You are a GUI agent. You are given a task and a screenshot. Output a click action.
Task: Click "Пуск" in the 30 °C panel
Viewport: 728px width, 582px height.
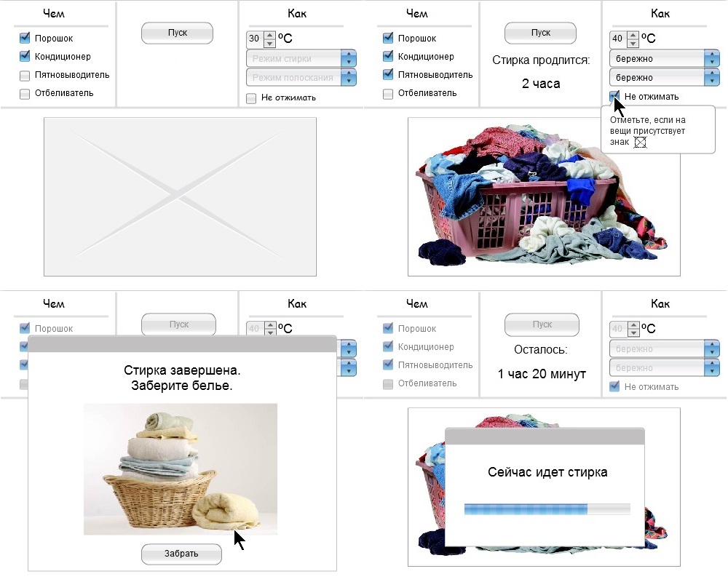click(177, 33)
